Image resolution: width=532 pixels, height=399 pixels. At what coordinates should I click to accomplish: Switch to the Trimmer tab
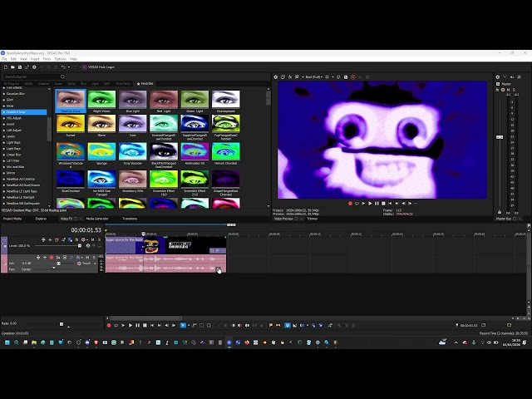pyautogui.click(x=313, y=219)
